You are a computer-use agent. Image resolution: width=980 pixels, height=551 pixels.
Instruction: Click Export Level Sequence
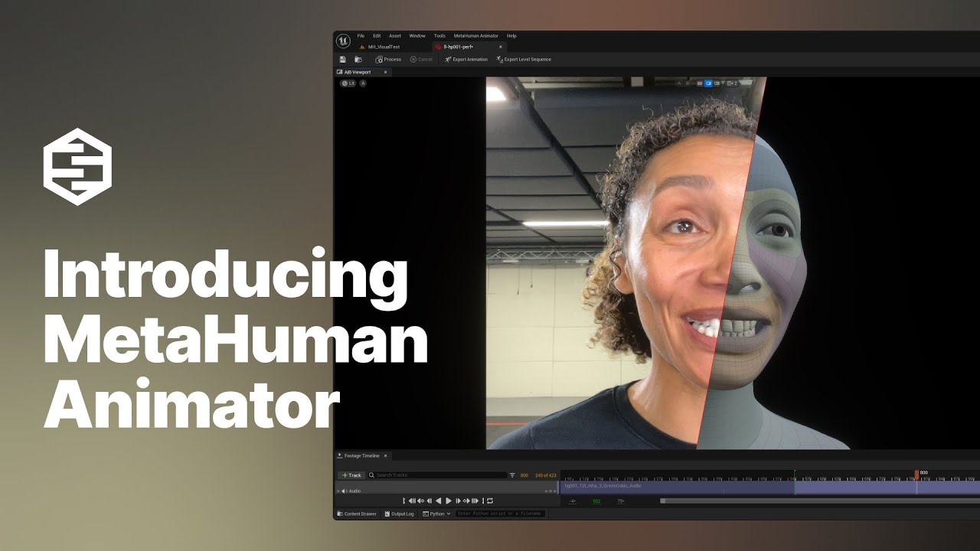524,59
